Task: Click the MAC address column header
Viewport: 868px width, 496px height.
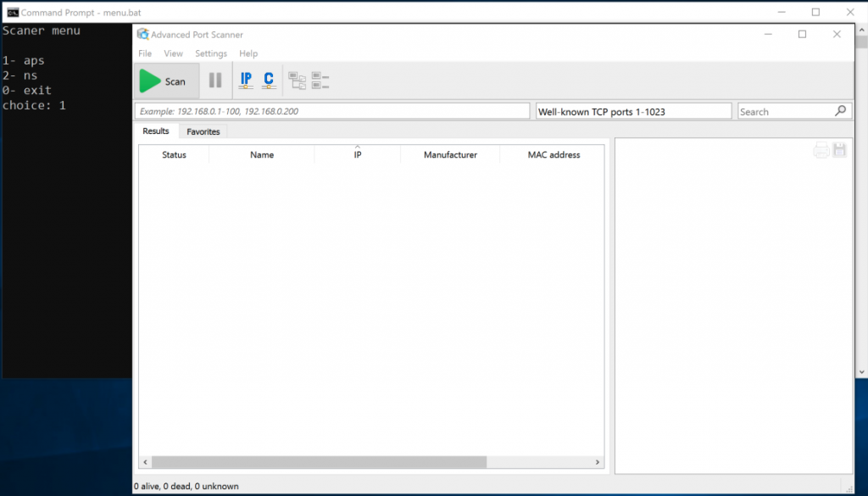Action: click(x=554, y=155)
